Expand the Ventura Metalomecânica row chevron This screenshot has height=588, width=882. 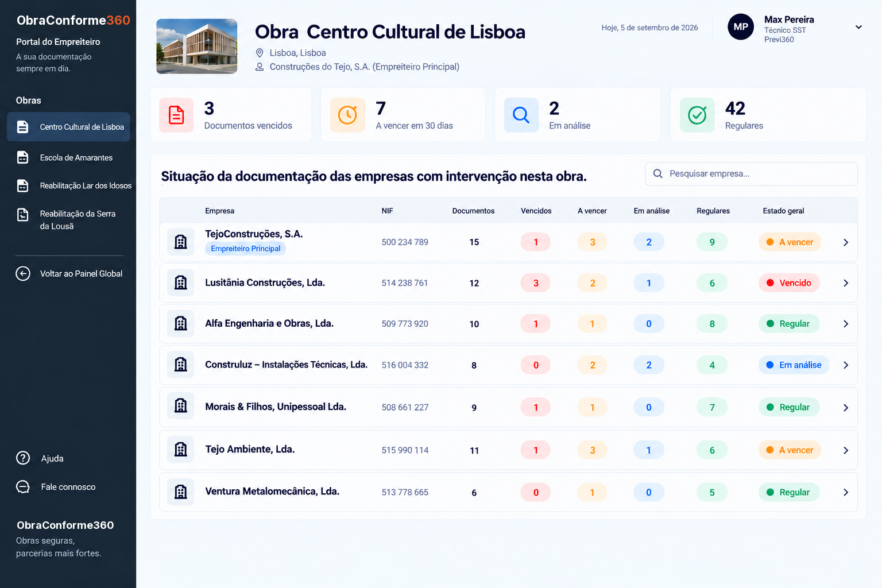tap(846, 492)
